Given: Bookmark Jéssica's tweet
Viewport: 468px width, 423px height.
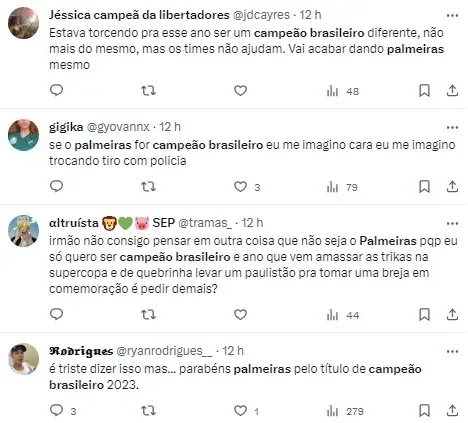Looking at the screenshot, I should tap(424, 91).
